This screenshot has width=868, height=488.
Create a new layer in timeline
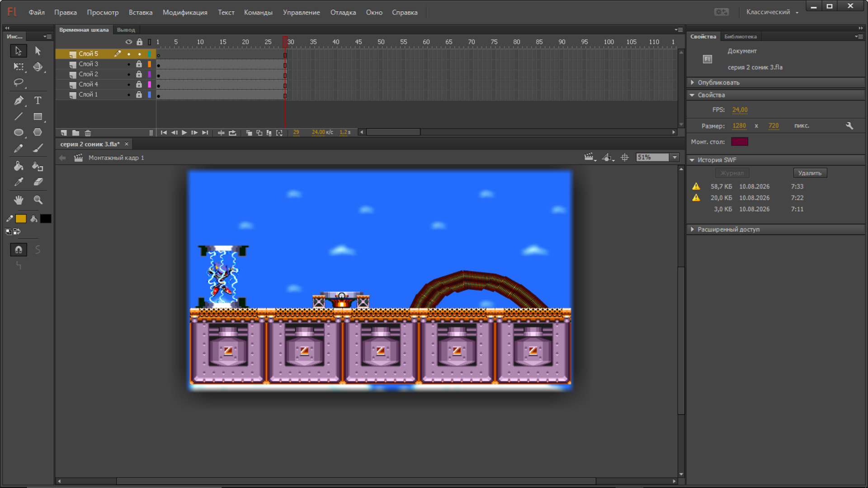64,133
